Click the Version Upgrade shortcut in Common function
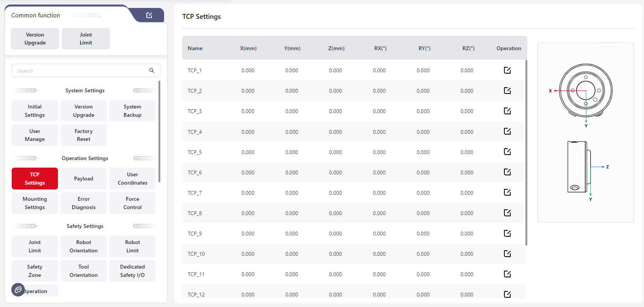This screenshot has height=307, width=644. pyautogui.click(x=35, y=39)
